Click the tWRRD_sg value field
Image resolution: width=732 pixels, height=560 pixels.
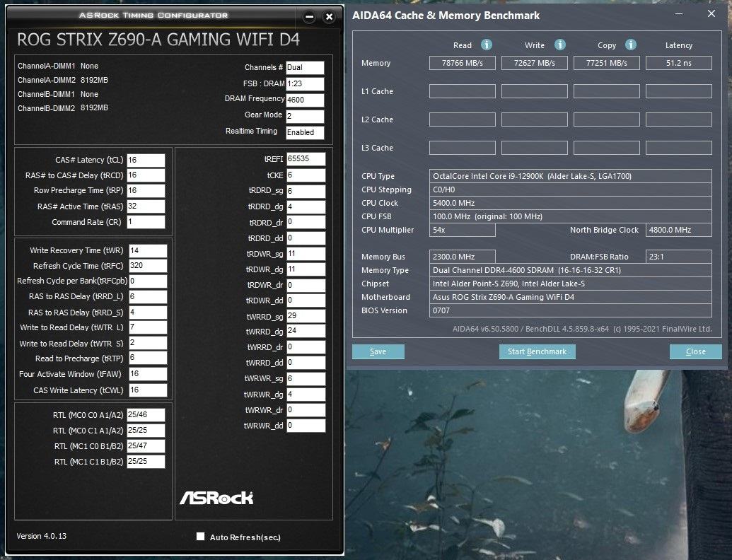click(x=306, y=316)
